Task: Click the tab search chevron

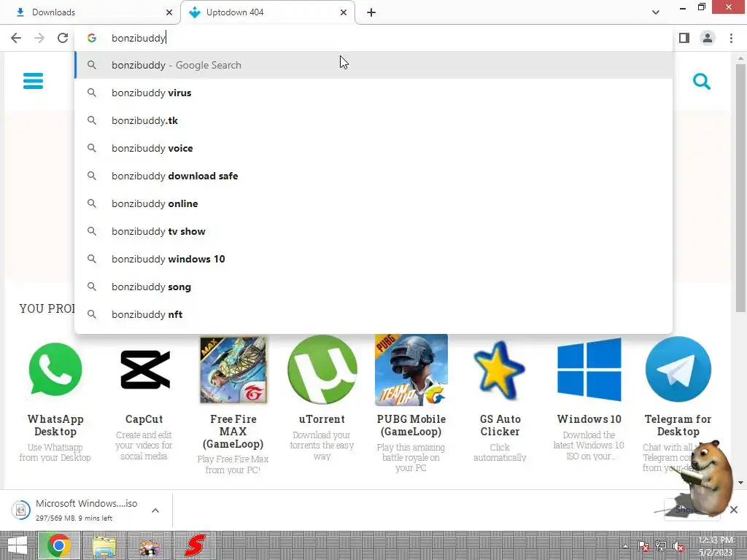Action: point(656,12)
